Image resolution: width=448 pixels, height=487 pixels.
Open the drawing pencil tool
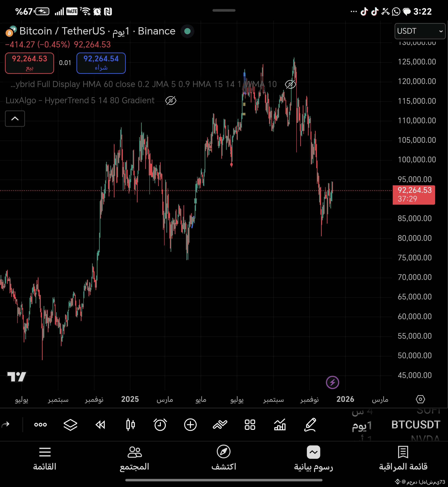310,424
